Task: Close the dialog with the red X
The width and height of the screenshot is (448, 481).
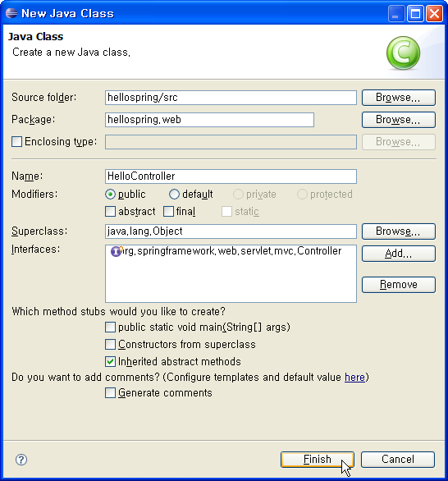Action: pos(434,14)
